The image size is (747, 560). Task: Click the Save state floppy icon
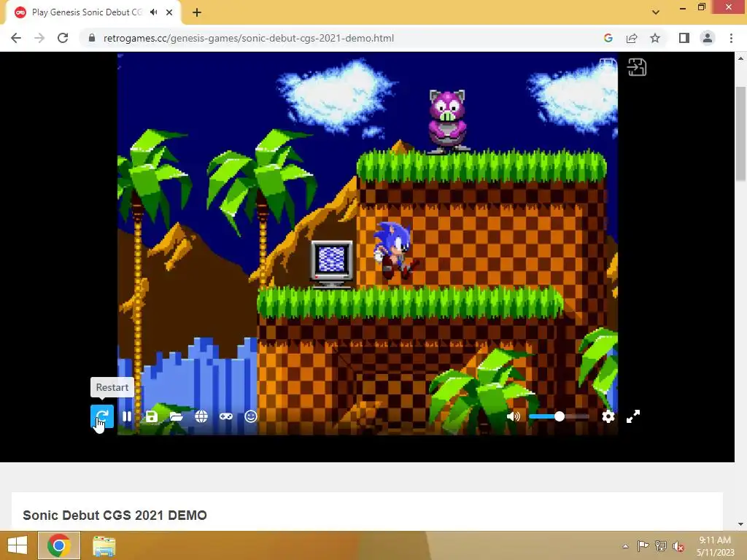pos(152,416)
